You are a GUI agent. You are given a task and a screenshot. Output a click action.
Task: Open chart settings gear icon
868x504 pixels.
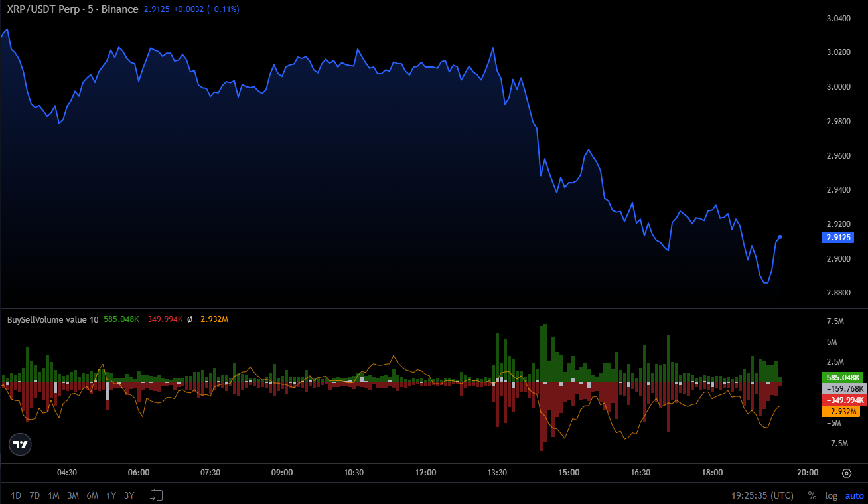click(846, 473)
